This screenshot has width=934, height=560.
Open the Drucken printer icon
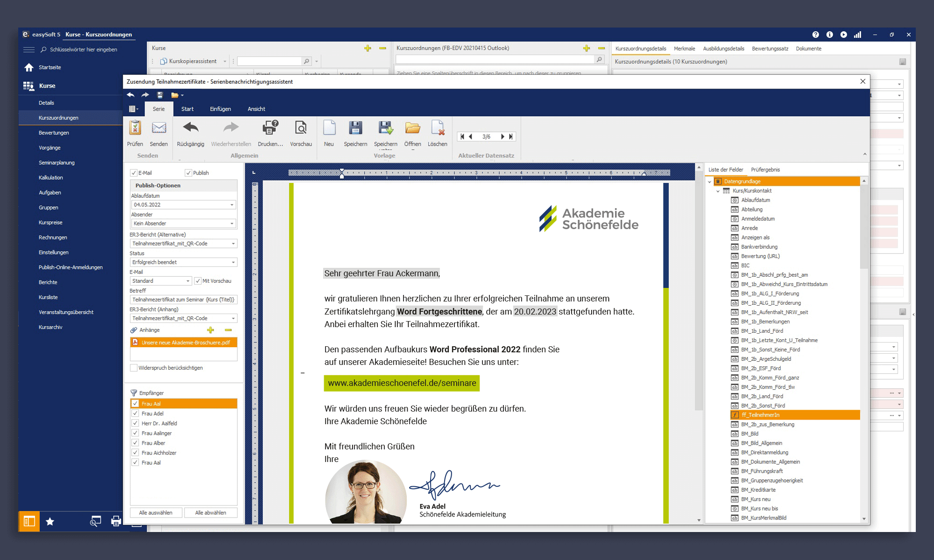click(x=270, y=127)
